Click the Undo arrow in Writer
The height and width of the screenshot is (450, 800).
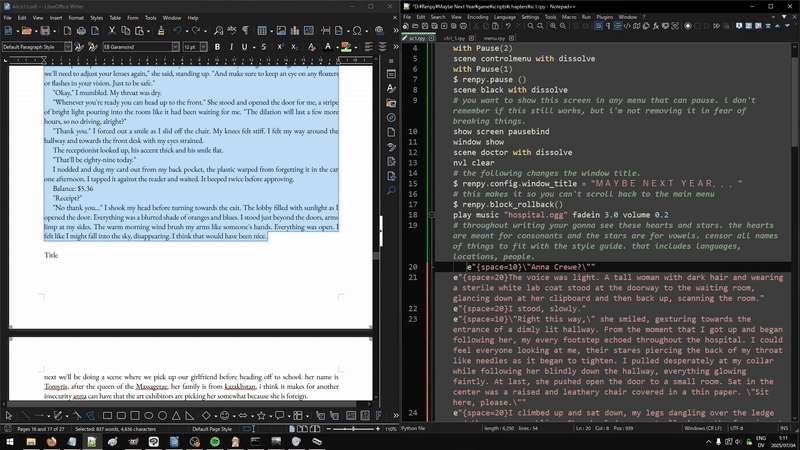point(177,31)
